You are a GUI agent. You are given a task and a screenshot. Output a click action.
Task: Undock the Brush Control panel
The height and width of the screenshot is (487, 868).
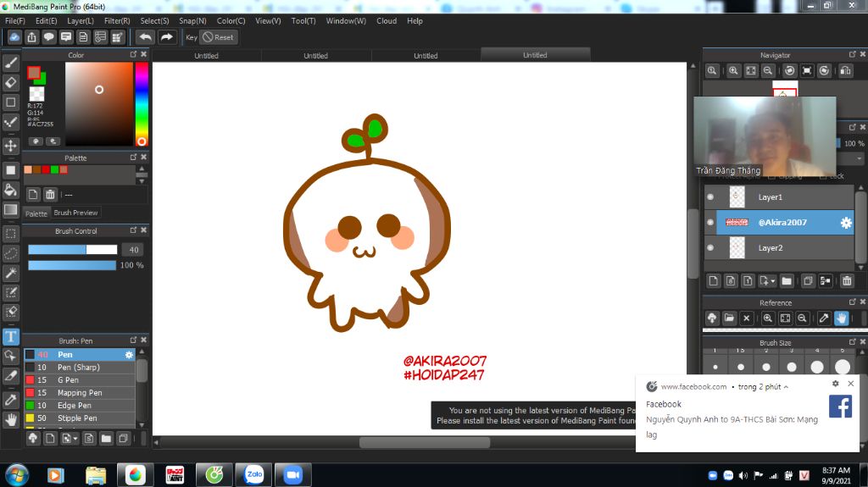tap(133, 230)
